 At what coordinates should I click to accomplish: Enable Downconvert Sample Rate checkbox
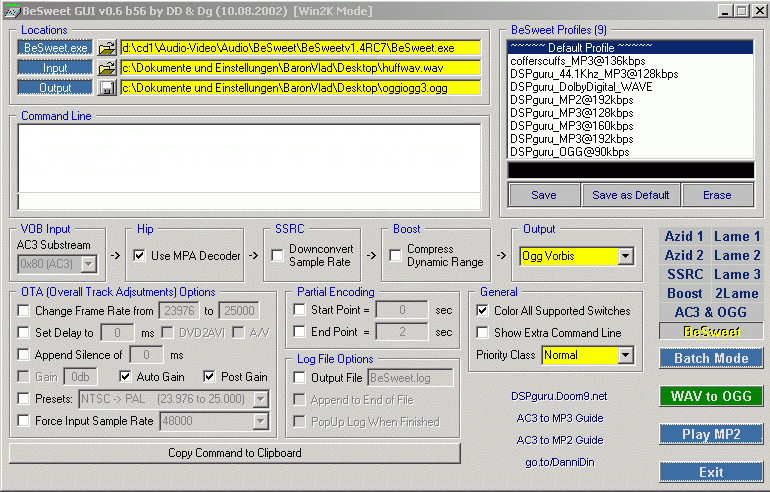tap(277, 255)
